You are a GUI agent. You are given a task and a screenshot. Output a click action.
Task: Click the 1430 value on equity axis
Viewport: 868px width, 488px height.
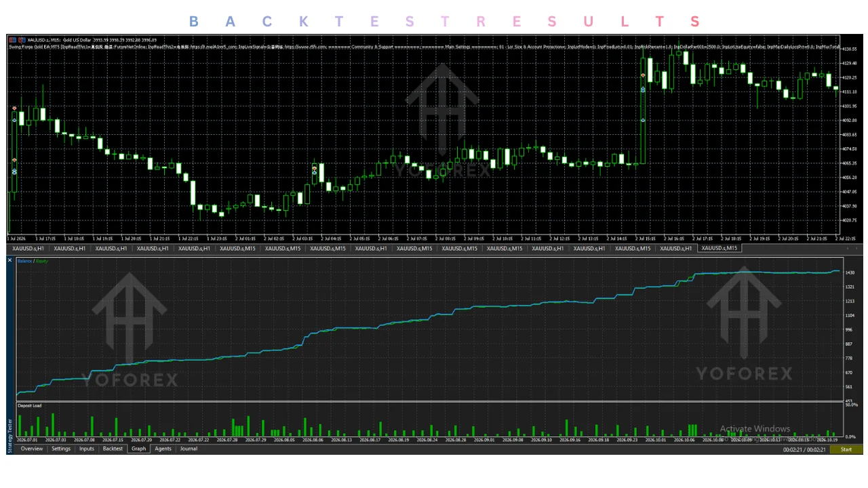coord(850,272)
